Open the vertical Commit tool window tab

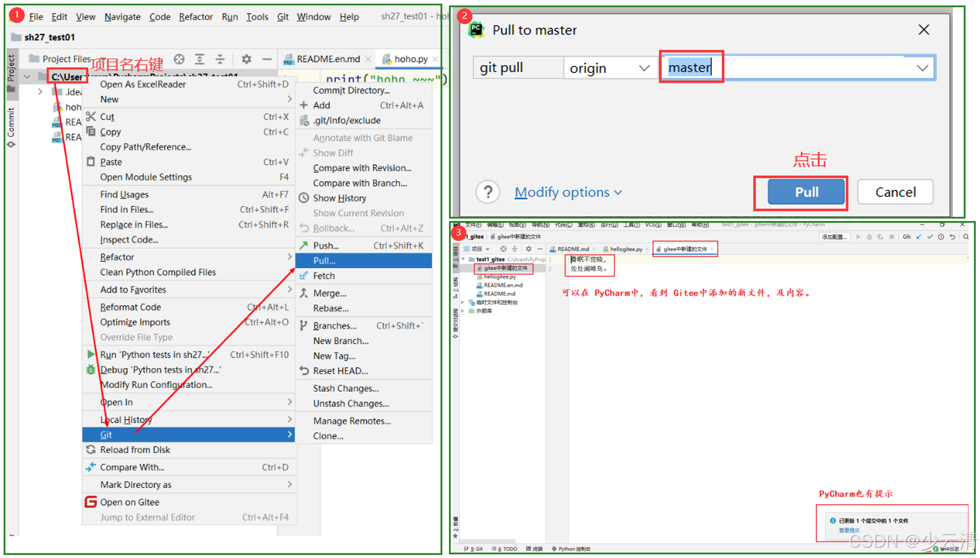(x=11, y=127)
